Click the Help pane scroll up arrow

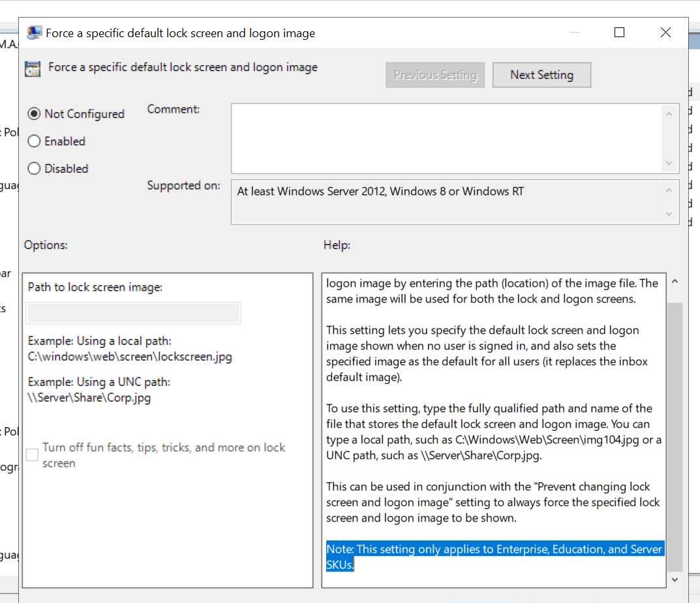click(675, 282)
